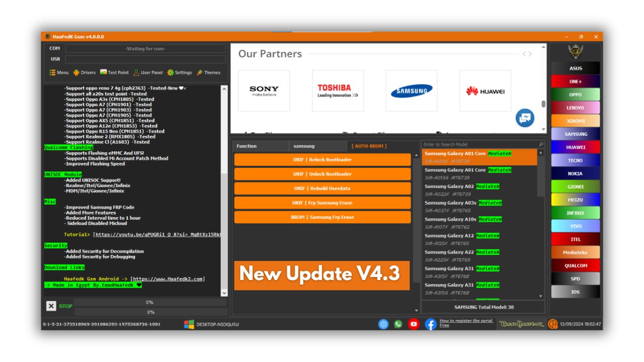
Task: Select the SAMSUNG brand button
Action: tap(576, 134)
